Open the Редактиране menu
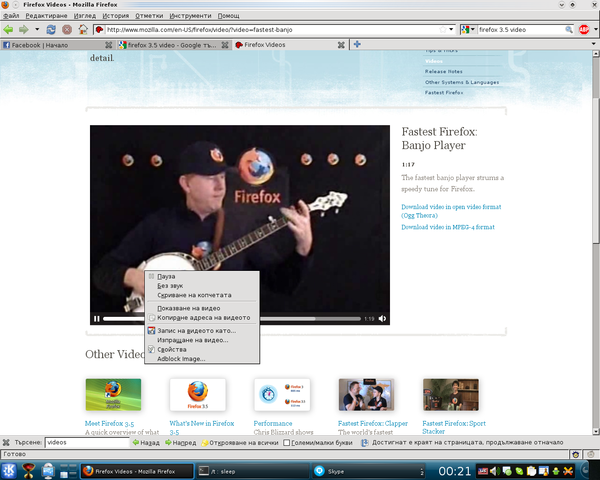Image resolution: width=600 pixels, height=480 pixels. (x=46, y=16)
